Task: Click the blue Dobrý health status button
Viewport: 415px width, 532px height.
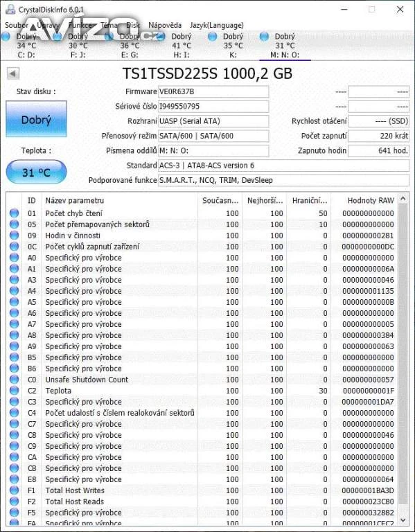Action: tap(36, 119)
